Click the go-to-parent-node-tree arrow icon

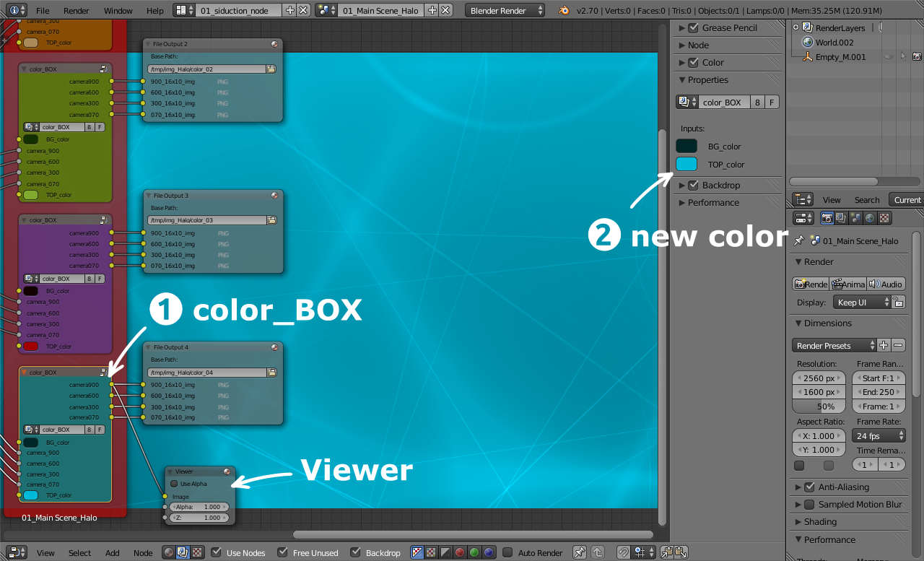pyautogui.click(x=598, y=552)
